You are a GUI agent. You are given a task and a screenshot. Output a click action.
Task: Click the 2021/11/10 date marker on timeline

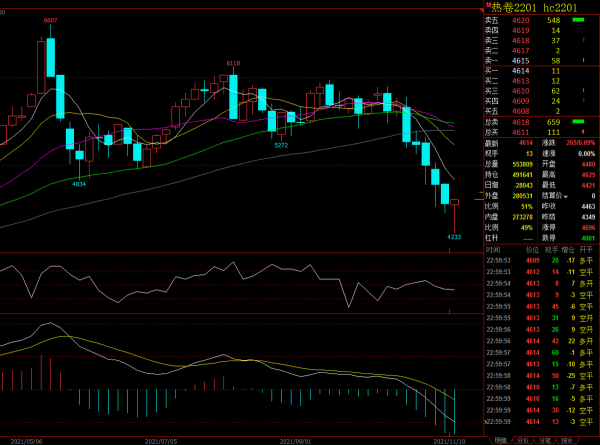point(446,440)
